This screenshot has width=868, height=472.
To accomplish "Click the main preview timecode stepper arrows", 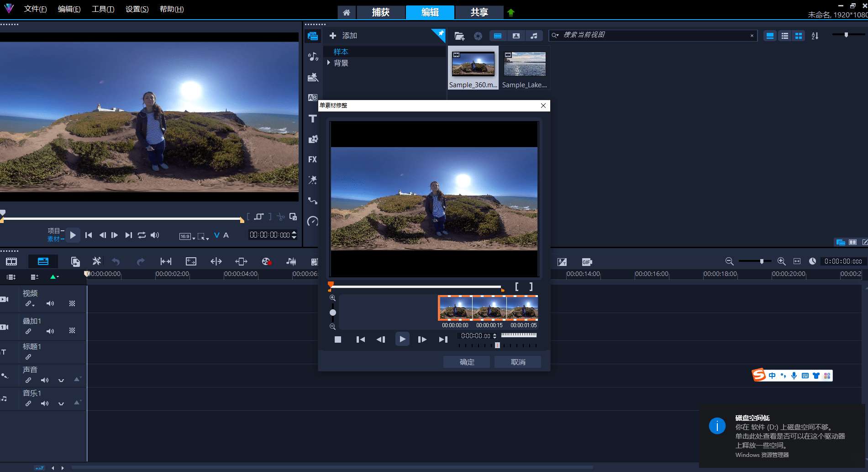I will (294, 235).
